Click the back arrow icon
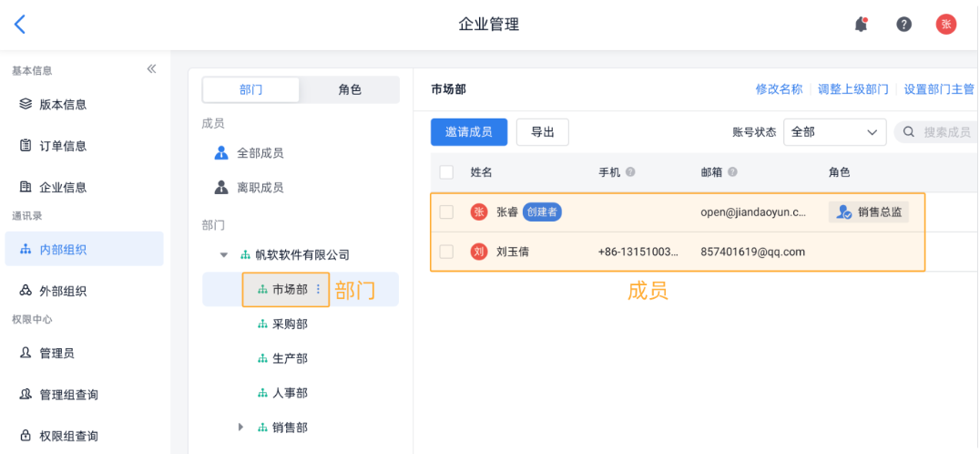 (20, 25)
